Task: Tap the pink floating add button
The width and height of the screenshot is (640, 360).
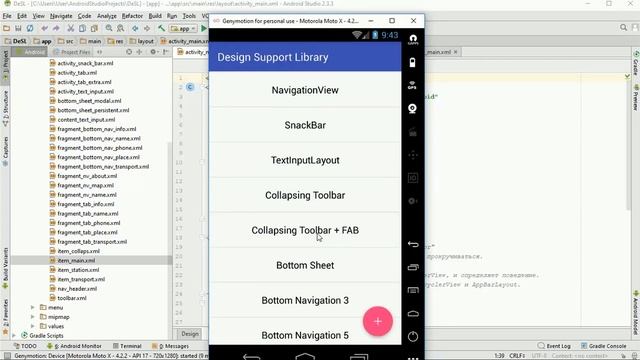Action: [378, 321]
